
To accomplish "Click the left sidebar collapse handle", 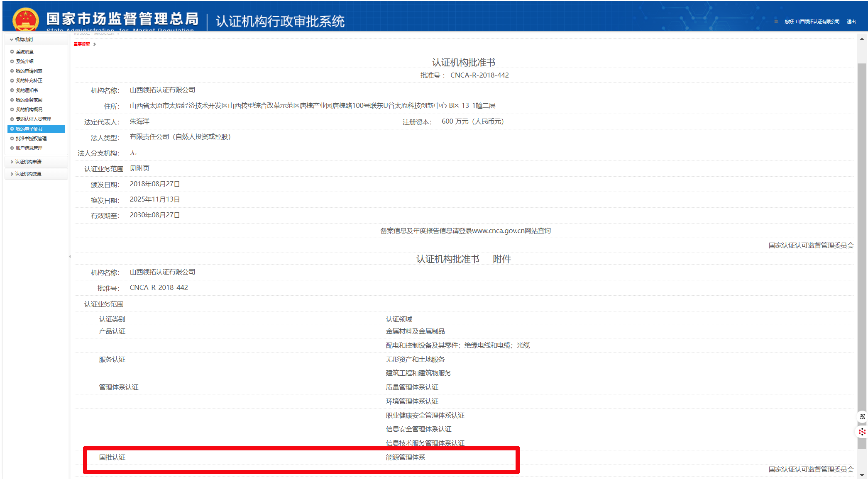I will 70,256.
